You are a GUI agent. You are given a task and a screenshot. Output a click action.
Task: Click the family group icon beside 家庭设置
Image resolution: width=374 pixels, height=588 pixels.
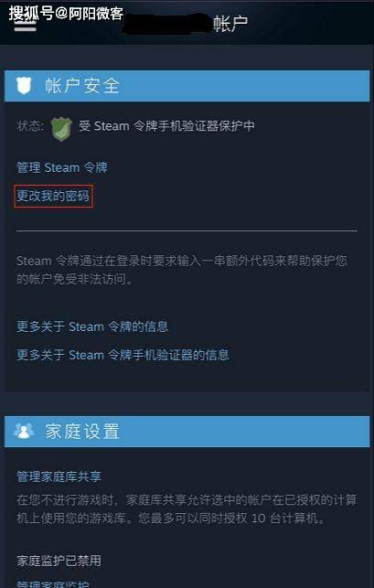point(24,432)
